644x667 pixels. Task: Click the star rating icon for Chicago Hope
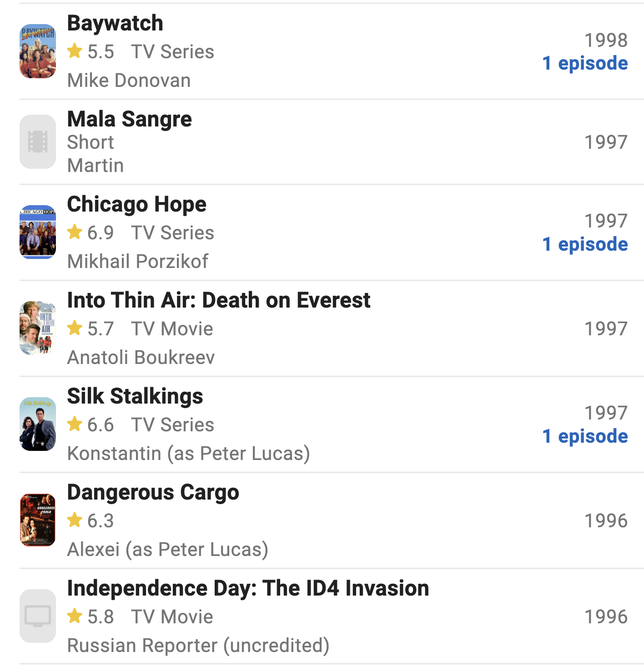pos(75,232)
